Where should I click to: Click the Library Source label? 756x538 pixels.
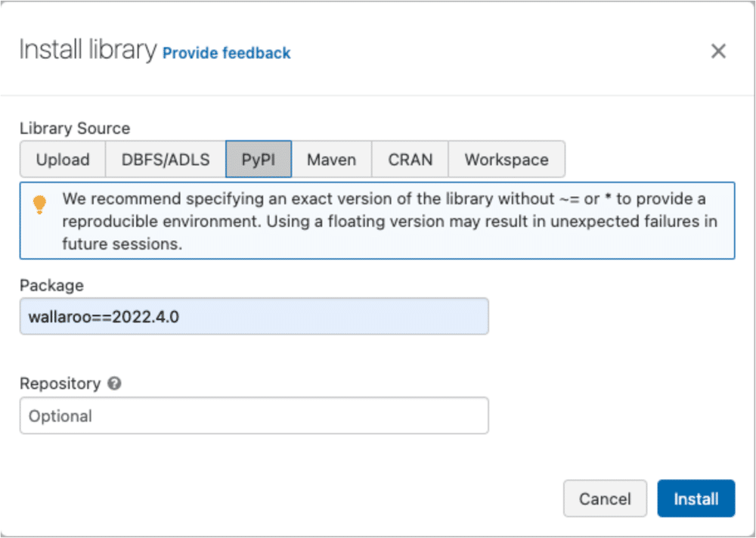pos(74,129)
